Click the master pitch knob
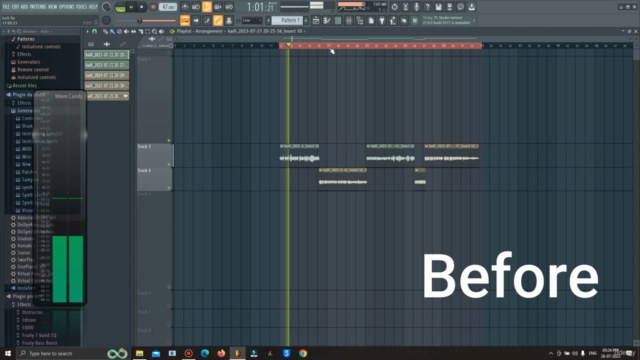The width and height of the screenshot is (640, 360). click(106, 20)
